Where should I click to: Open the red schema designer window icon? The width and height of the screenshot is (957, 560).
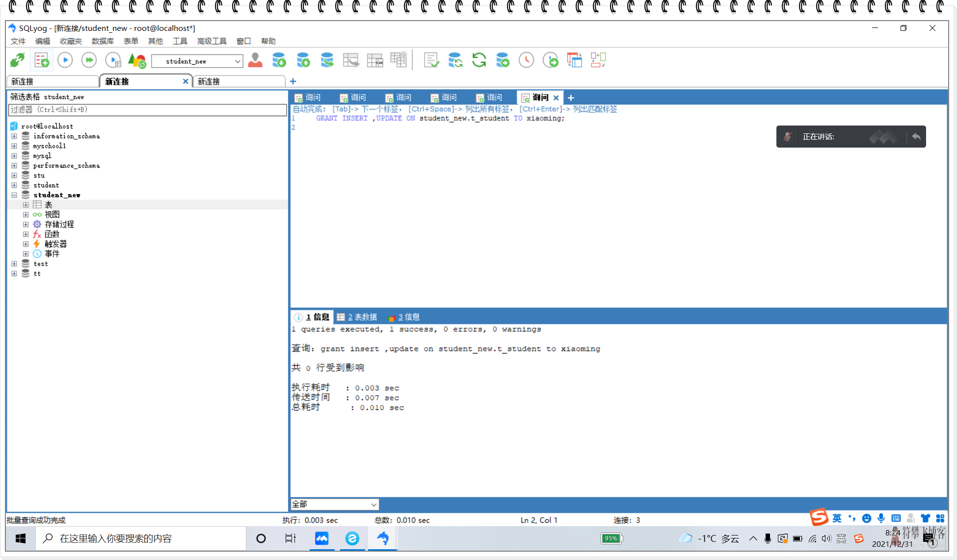pos(574,60)
